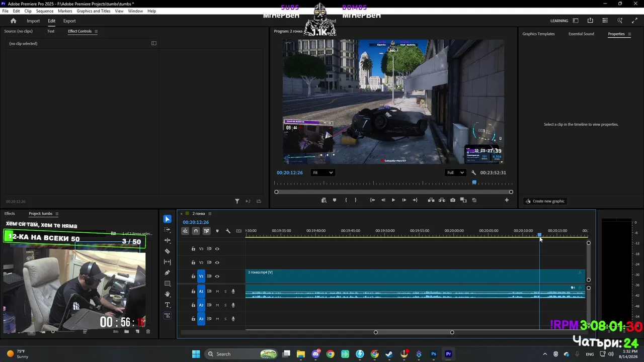Image resolution: width=644 pixels, height=362 pixels.
Task: Select the Razor tool
Action: (x=168, y=251)
